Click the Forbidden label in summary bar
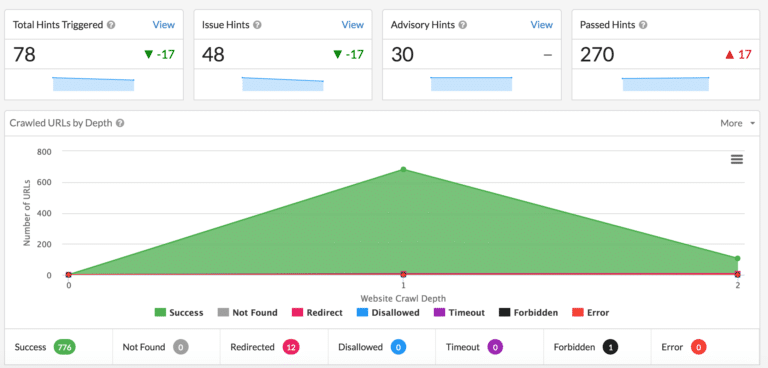 (574, 347)
